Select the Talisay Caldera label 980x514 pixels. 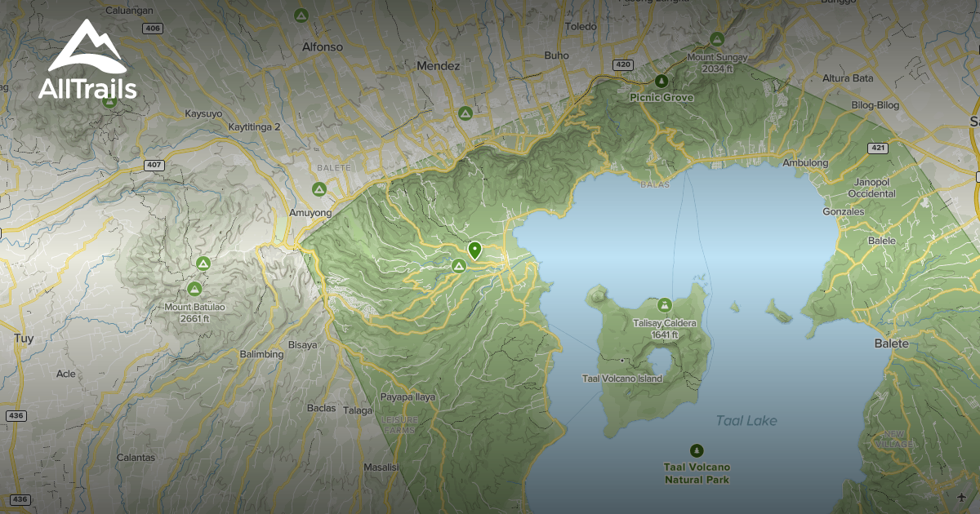[x=665, y=322]
